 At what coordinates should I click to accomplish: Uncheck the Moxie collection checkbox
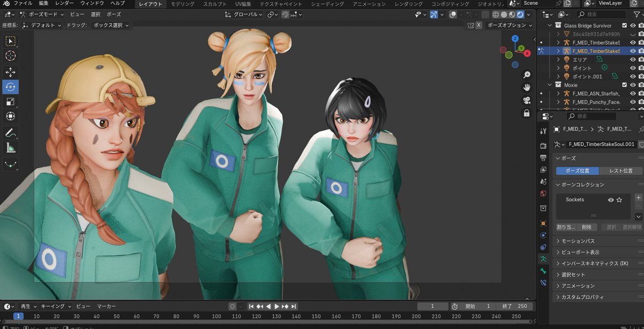coord(625,85)
